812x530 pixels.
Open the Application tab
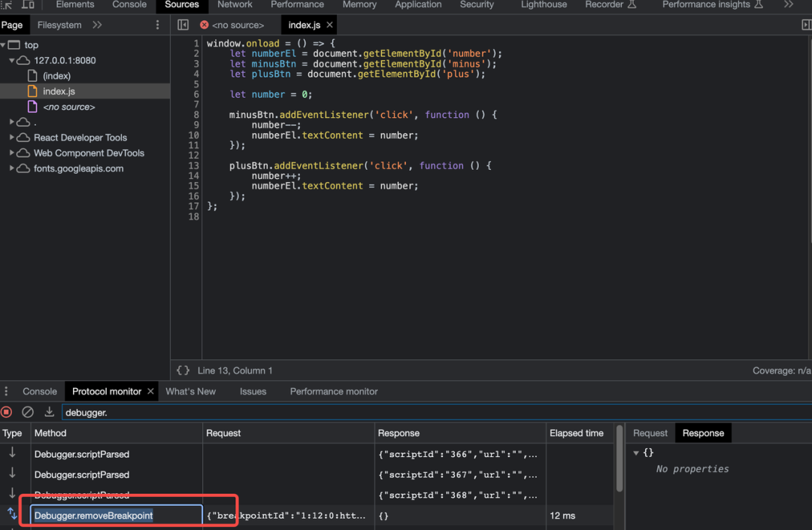pyautogui.click(x=418, y=5)
